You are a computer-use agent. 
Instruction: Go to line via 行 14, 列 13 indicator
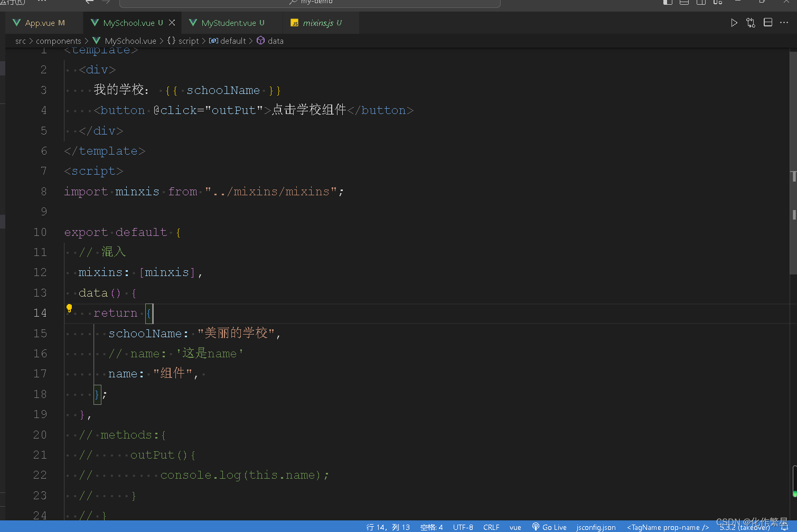pos(388,527)
